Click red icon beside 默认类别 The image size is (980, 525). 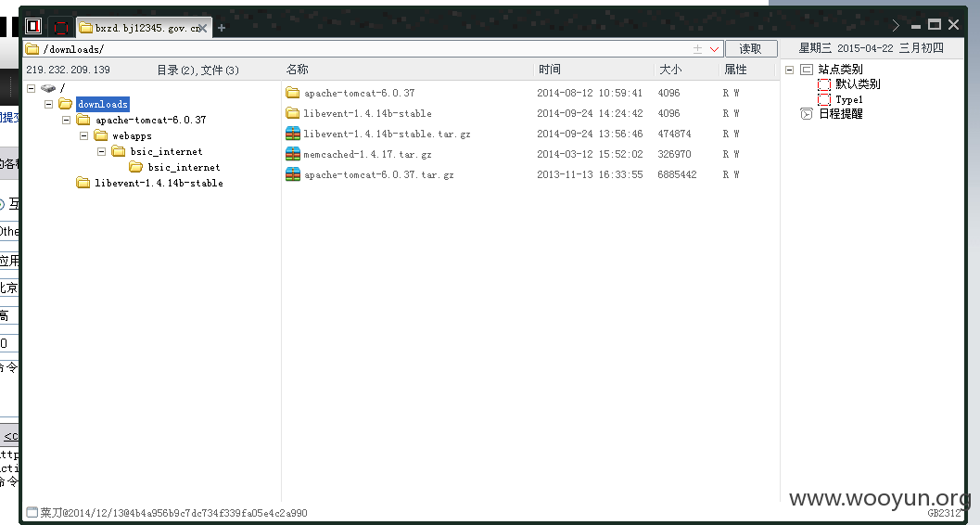pyautogui.click(x=824, y=84)
